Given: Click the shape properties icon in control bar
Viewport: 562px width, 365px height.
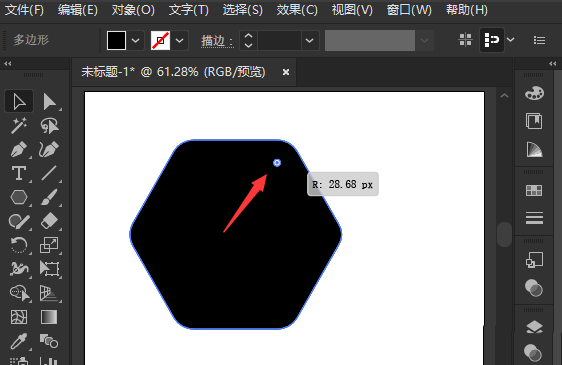Looking at the screenshot, I should coord(492,40).
